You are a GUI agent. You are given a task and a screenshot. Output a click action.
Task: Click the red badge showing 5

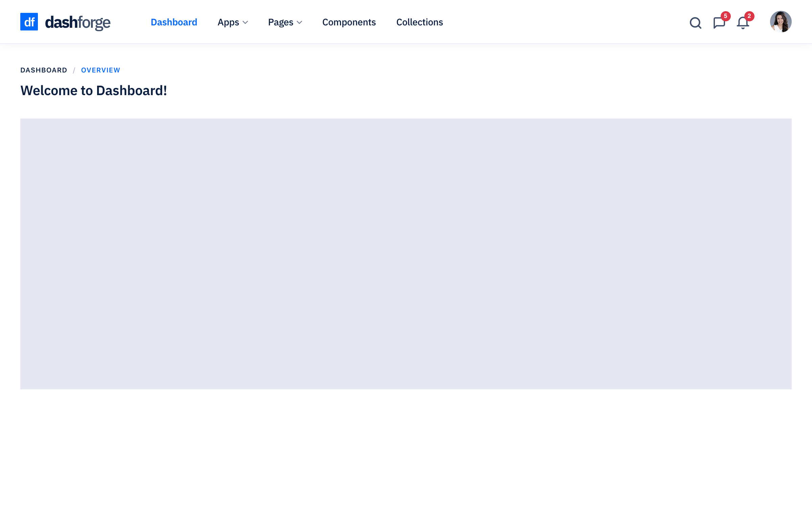725,16
